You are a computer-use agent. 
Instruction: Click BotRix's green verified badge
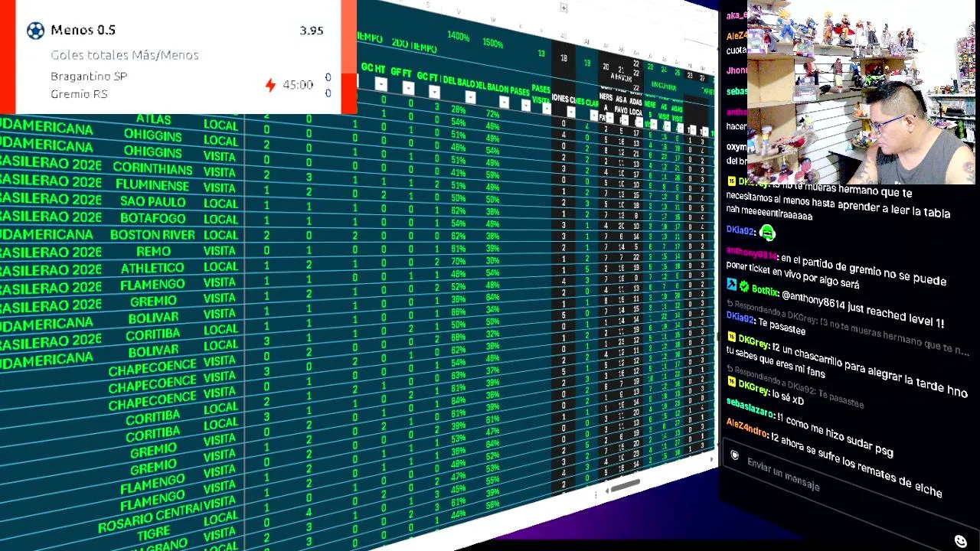744,286
